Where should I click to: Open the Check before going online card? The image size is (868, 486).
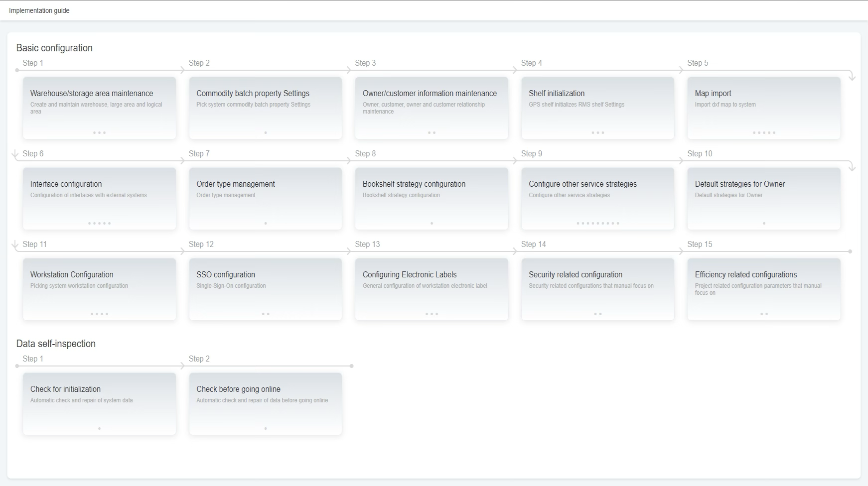(x=266, y=403)
